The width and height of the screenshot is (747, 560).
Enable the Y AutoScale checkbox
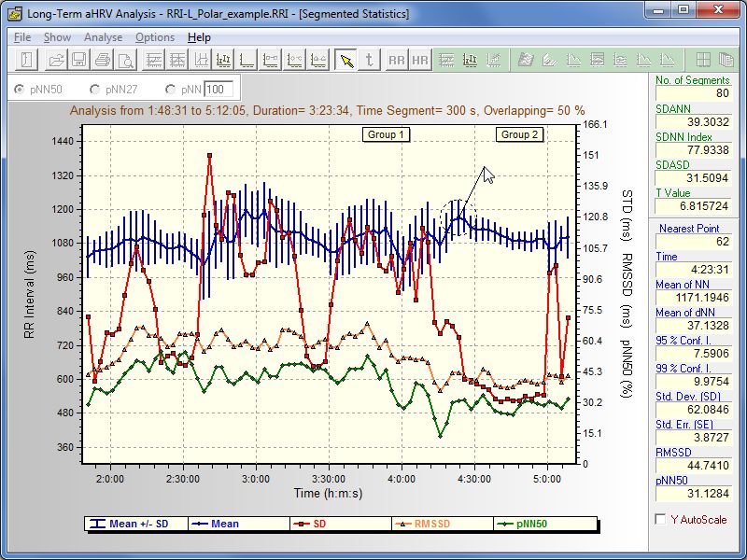pyautogui.click(x=661, y=519)
